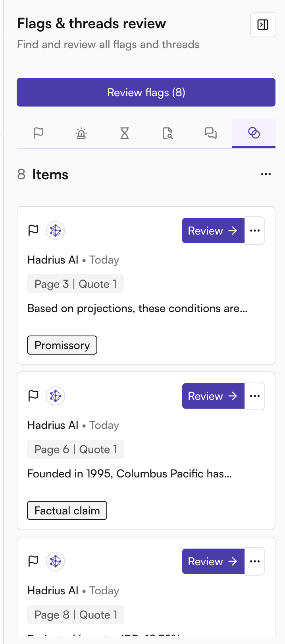The height and width of the screenshot is (644, 285).
Task: Click the flag icon on Page 6 card
Action: pos(33,396)
